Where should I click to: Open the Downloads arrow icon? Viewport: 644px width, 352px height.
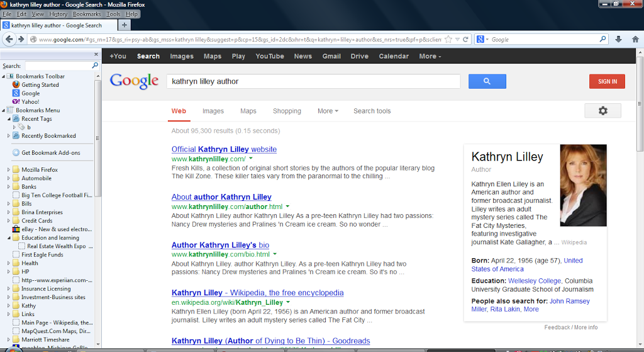pos(619,40)
